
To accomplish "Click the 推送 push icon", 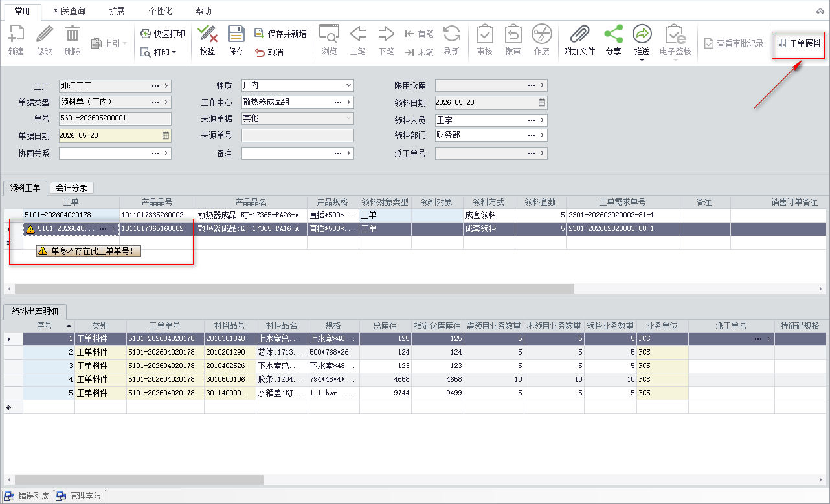I will click(642, 35).
